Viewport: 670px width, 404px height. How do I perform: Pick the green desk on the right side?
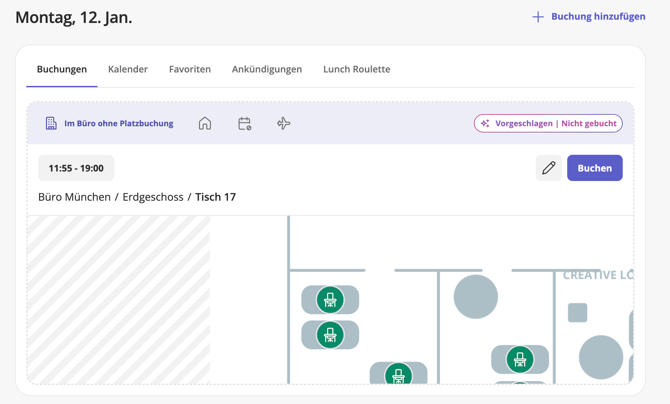519,359
